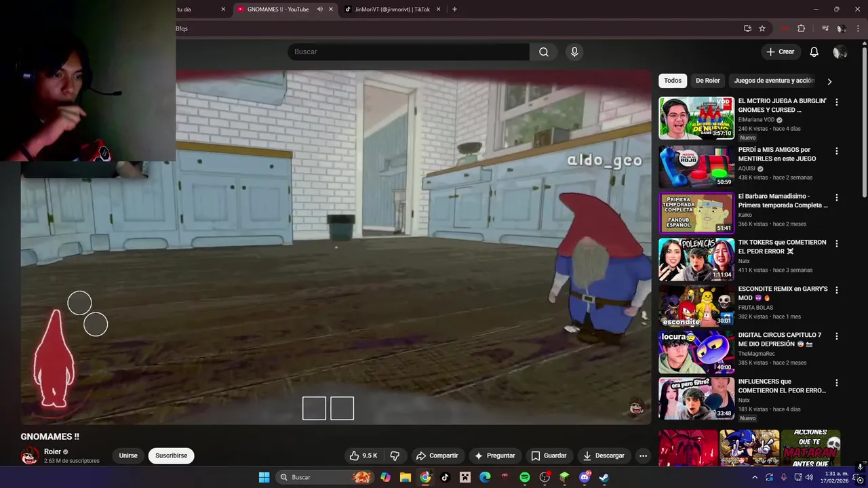868x488 pixels.
Task: Click the Crear button
Action: pyautogui.click(x=780, y=52)
